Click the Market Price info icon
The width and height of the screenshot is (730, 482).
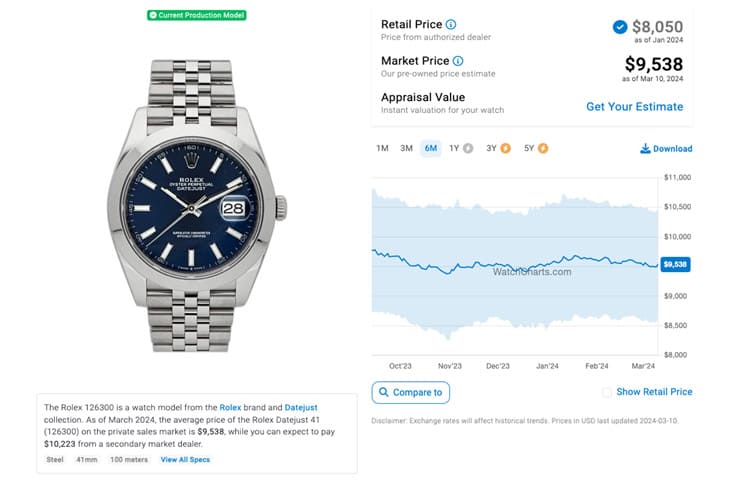point(458,61)
